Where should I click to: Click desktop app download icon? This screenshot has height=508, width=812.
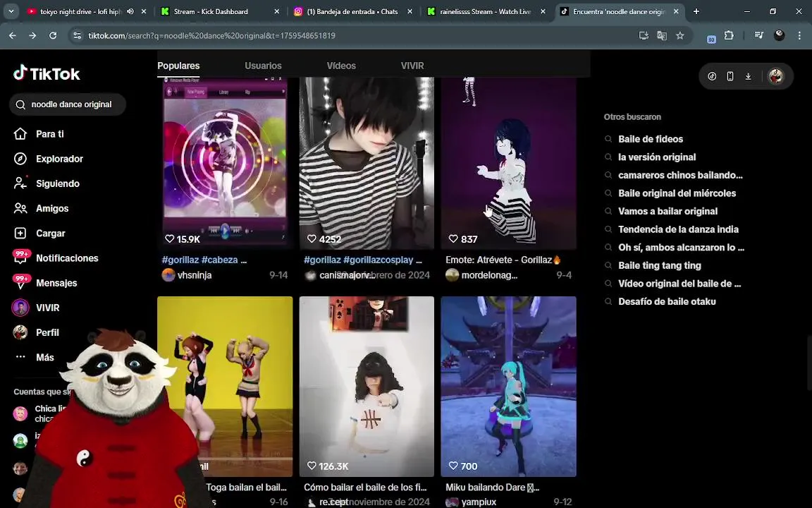click(x=749, y=76)
